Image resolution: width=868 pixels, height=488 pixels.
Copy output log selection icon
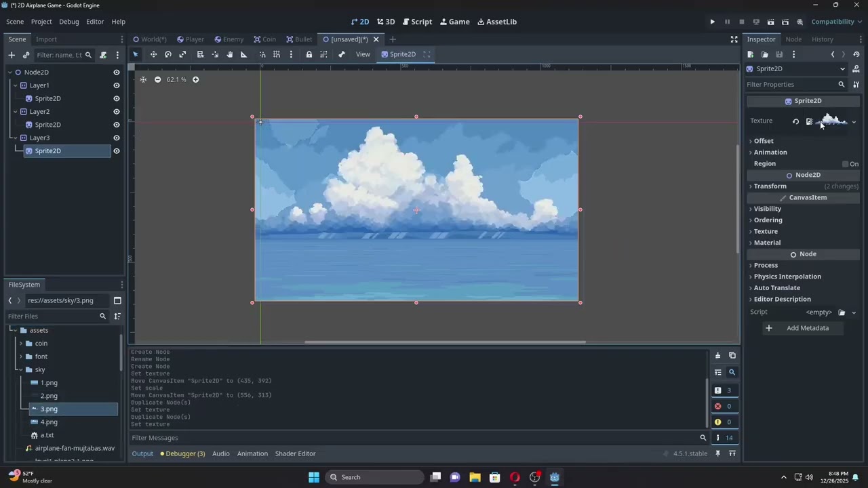point(732,355)
